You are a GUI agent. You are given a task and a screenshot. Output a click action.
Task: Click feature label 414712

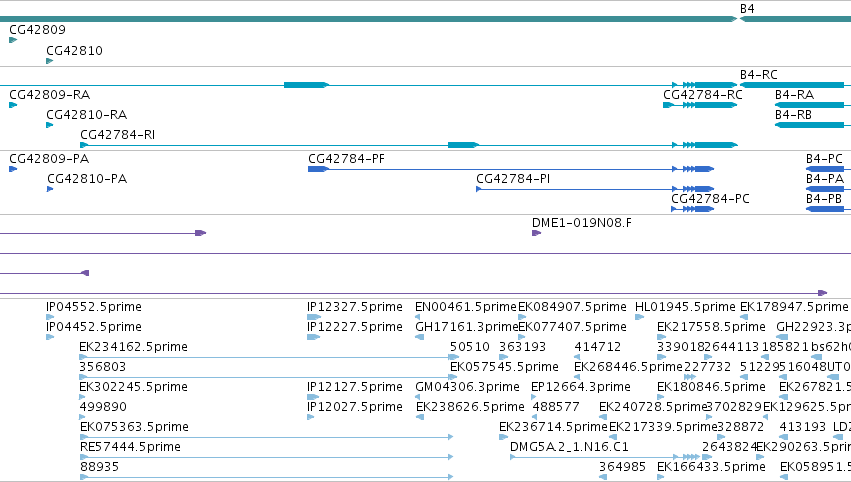point(598,347)
